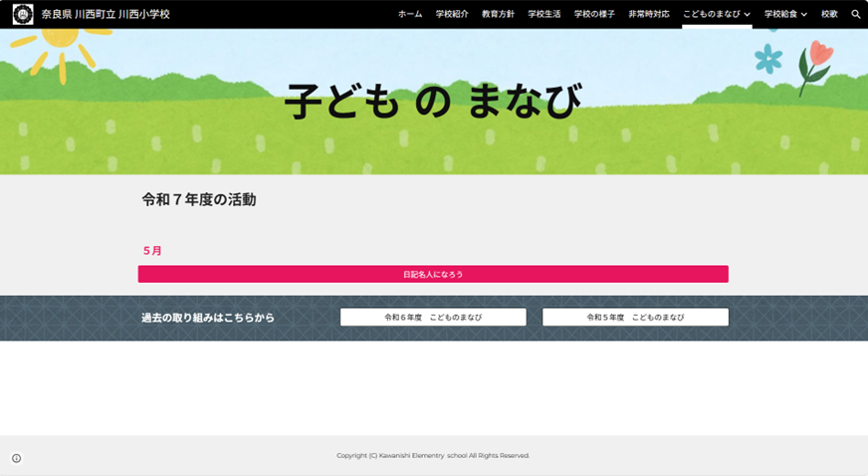Open the 学校生活 page from the menu
This screenshot has height=476, width=868.
click(543, 15)
